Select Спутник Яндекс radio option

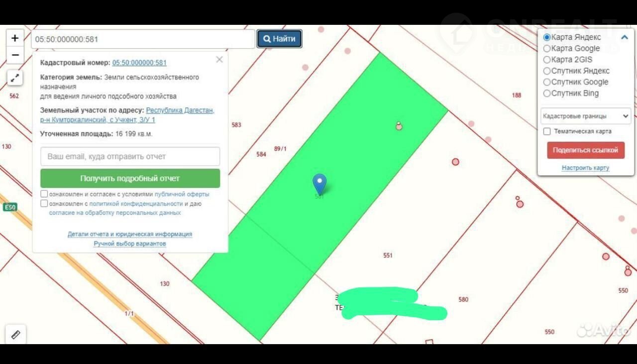547,71
